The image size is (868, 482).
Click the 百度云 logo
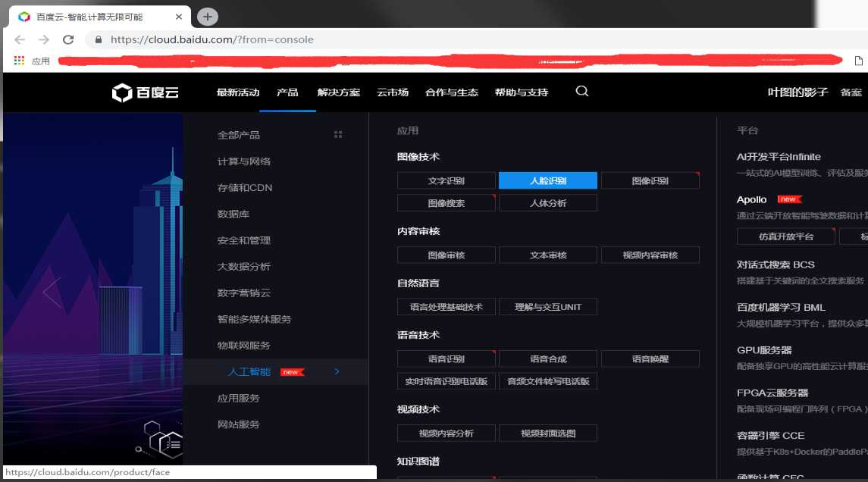point(145,92)
